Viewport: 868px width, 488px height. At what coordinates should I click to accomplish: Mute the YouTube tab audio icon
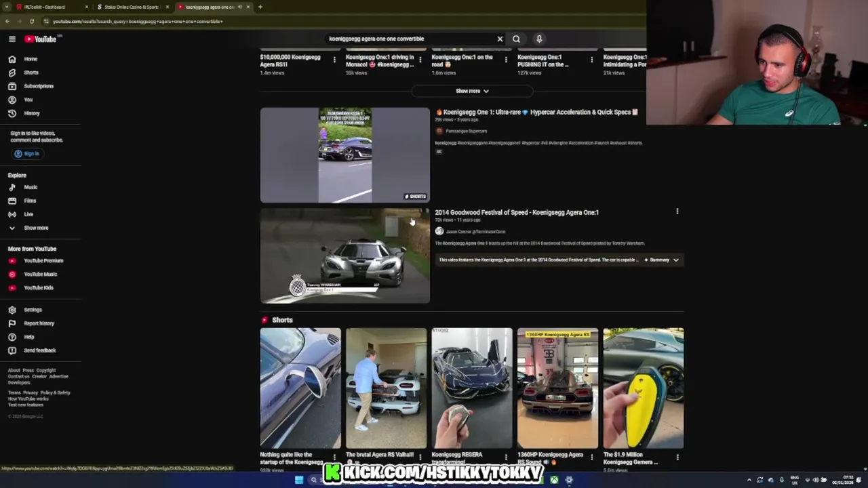239,7
